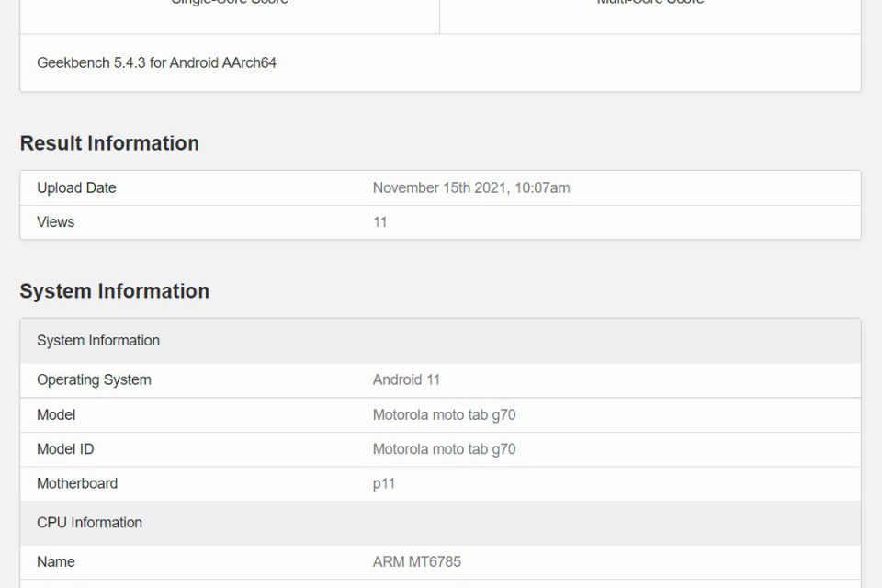Click the Model row label
The width and height of the screenshot is (882, 588).
click(56, 415)
